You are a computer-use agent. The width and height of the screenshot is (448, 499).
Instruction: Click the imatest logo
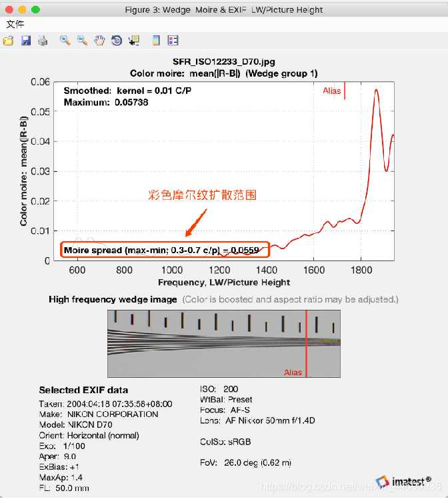403,482
